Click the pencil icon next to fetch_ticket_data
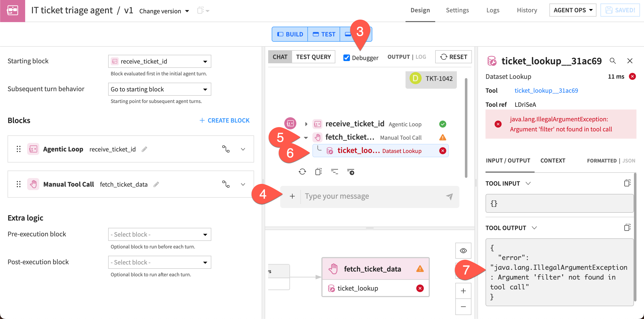644x319 pixels. [x=156, y=184]
